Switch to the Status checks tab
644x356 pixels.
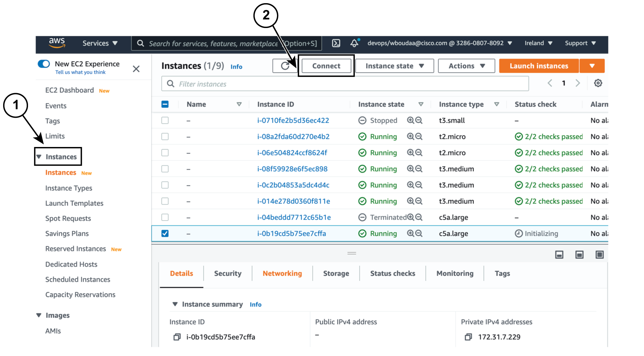click(x=393, y=273)
